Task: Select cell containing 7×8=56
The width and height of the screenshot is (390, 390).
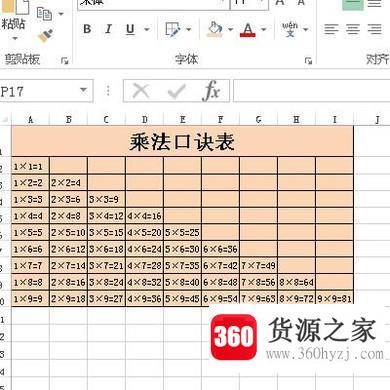Action: point(258,282)
